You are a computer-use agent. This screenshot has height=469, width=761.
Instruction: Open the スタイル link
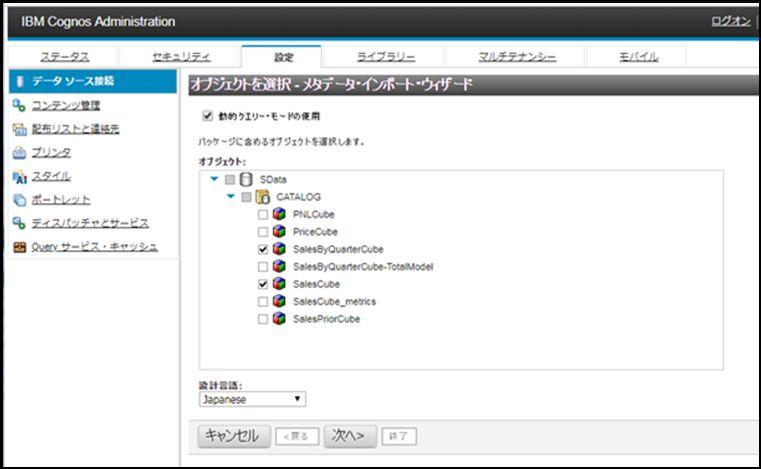tap(51, 177)
